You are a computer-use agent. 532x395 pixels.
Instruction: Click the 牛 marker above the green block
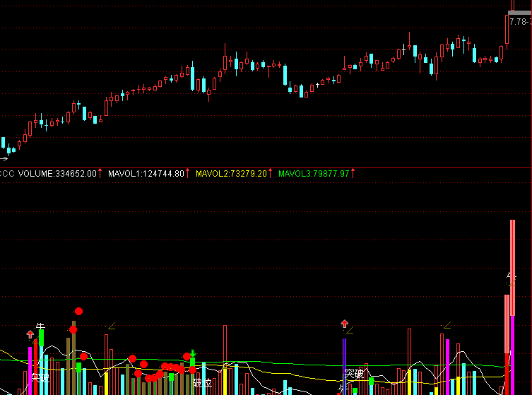pyautogui.click(x=40, y=326)
